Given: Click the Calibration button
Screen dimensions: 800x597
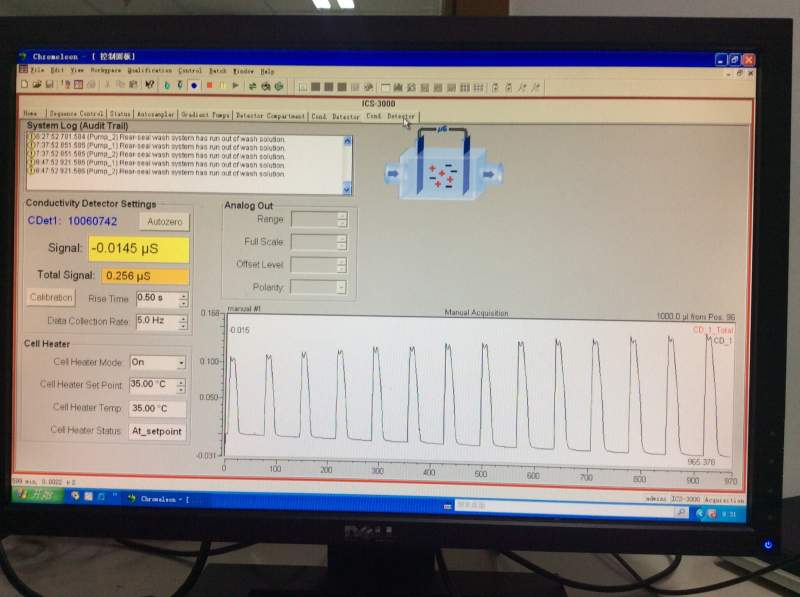Looking at the screenshot, I should pos(51,297).
